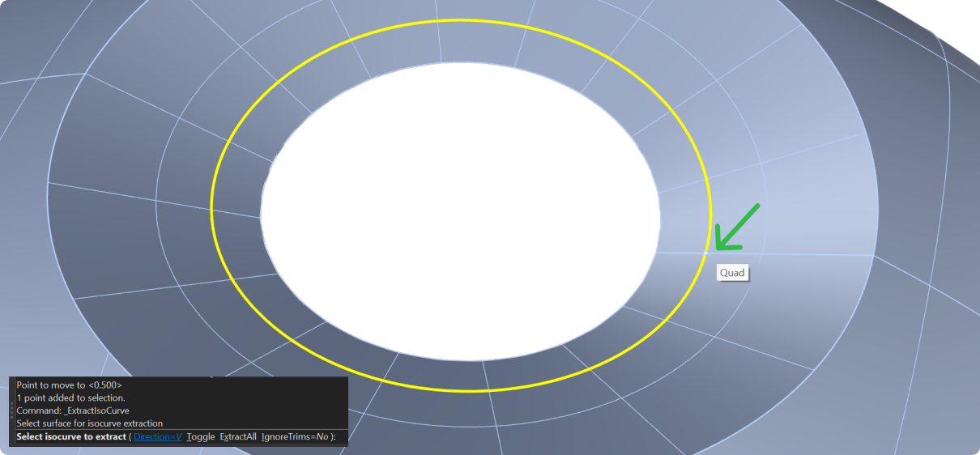Click the 'Select isocurve to extract' prompt
The width and height of the screenshot is (980, 455).
[71, 436]
